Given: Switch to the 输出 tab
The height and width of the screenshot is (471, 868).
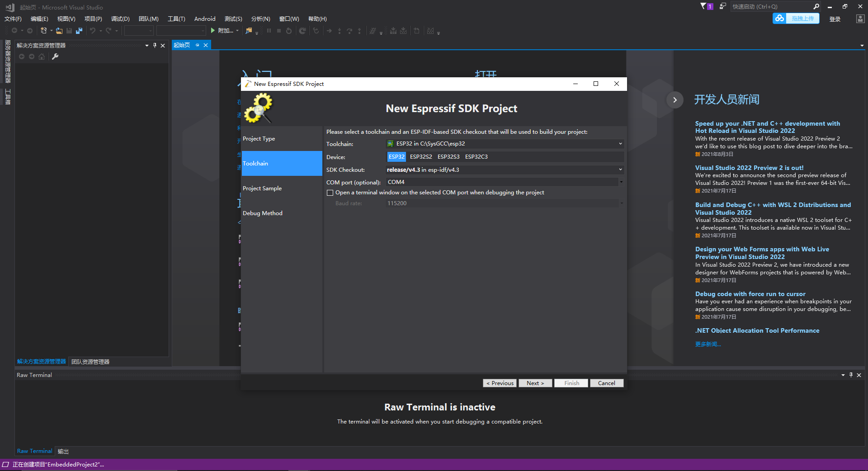Looking at the screenshot, I should pyautogui.click(x=63, y=452).
